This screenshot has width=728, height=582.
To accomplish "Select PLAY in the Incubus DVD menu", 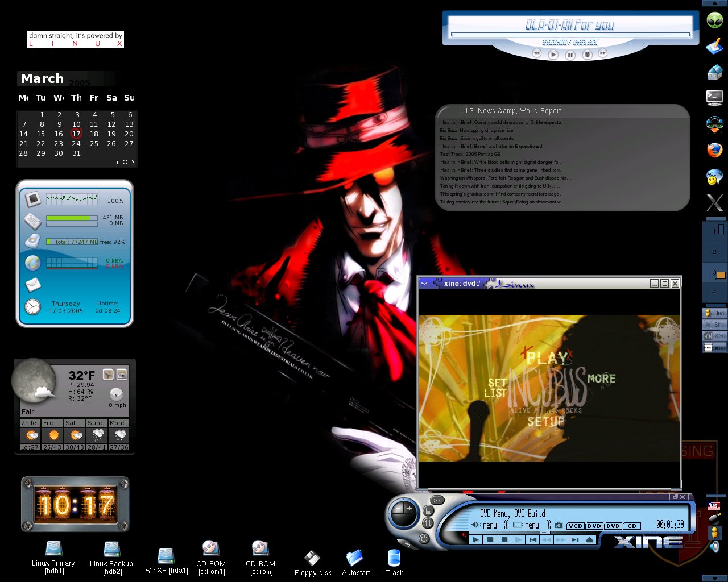I will point(547,358).
